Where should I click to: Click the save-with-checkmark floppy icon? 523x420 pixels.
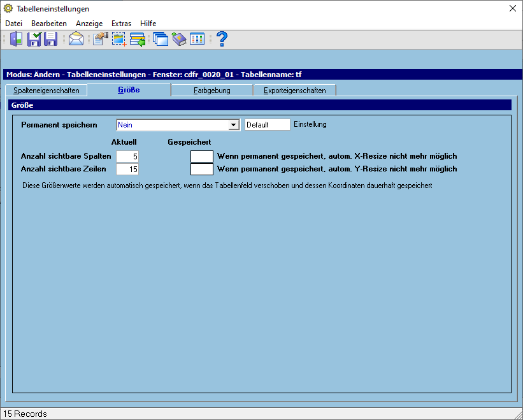pyautogui.click(x=34, y=39)
